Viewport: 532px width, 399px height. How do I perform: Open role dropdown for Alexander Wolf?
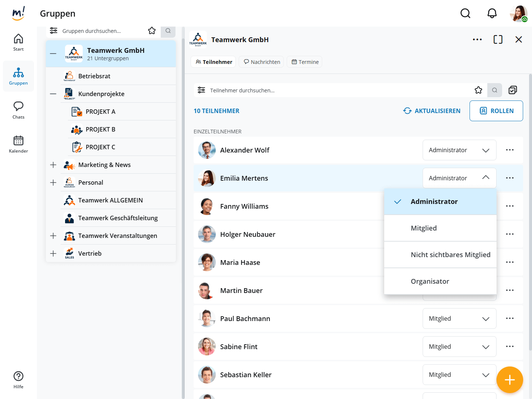459,150
